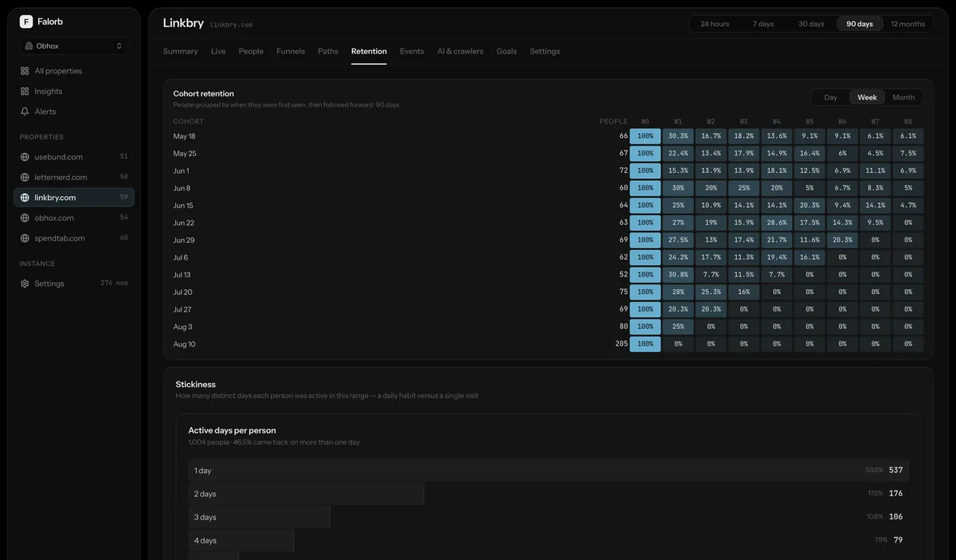The image size is (956, 560).
Task: Select obhox.com property
Action: click(74, 217)
